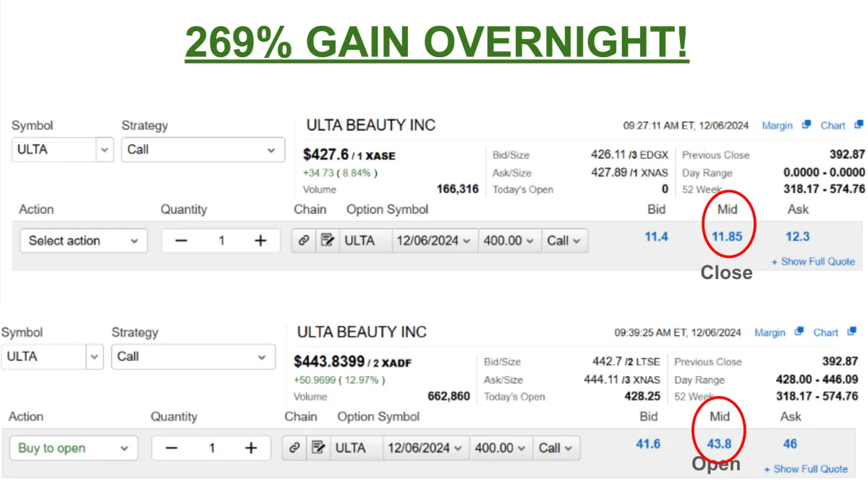
Task: Select Ask price 46 in bottom row
Action: tap(790, 444)
